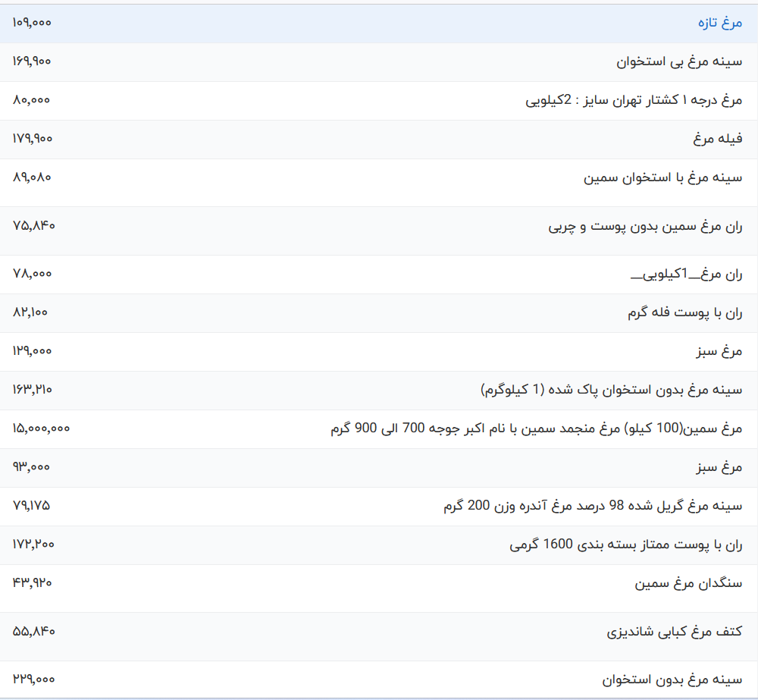The image size is (758, 700).
Task: Click ران مرغ سمین بدون پوست و چربی
Action: click(645, 227)
